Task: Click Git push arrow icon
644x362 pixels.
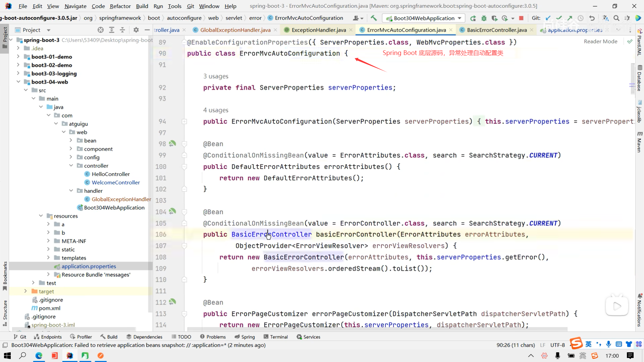Action: click(570, 18)
